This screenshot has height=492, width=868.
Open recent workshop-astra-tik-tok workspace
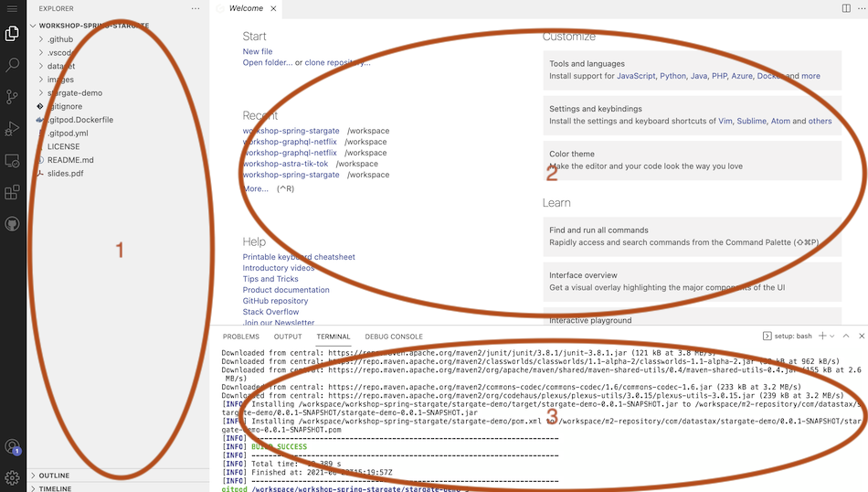click(285, 164)
